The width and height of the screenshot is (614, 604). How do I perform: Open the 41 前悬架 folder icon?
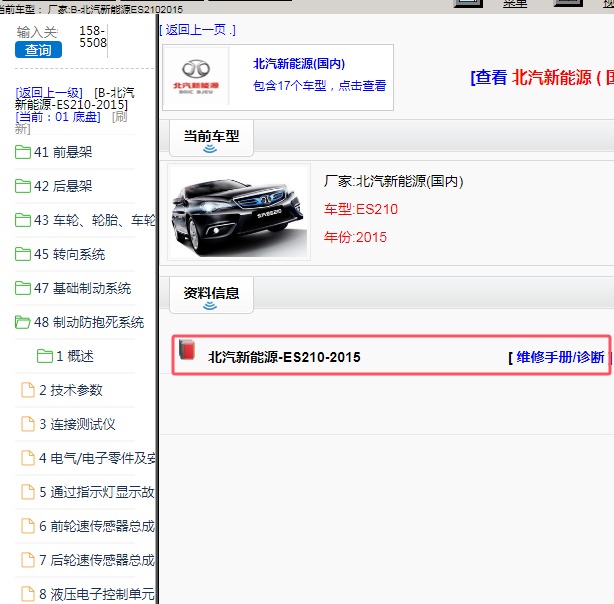pos(23,152)
